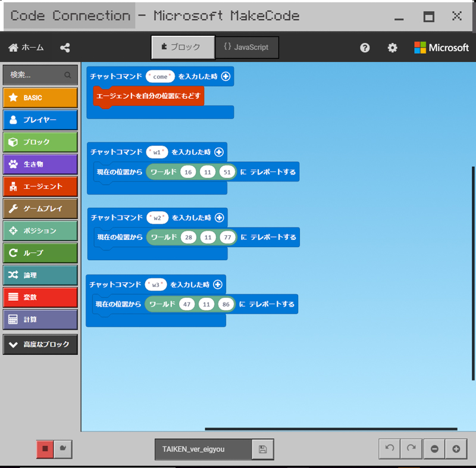Open the ゲームプレイ block category
Viewport: 476px width, 468px height.
(40, 208)
